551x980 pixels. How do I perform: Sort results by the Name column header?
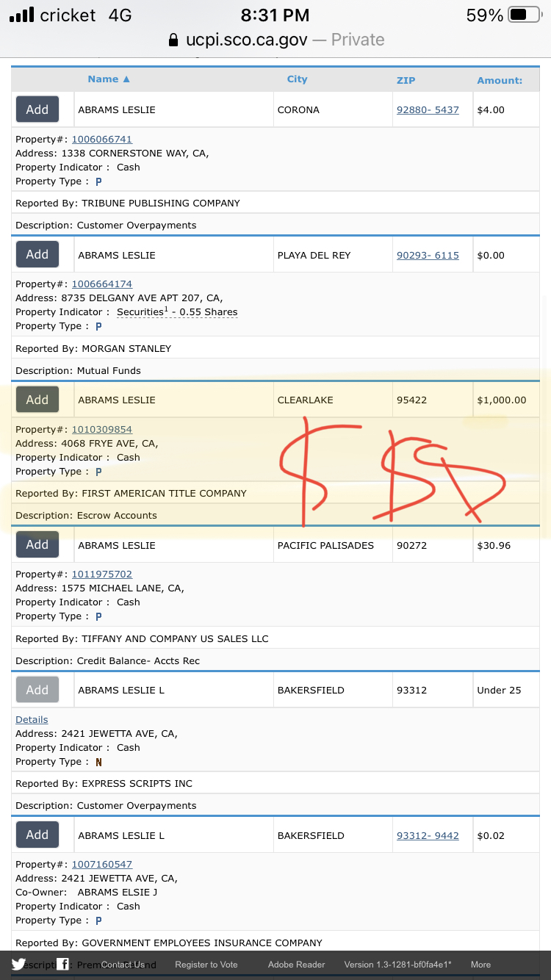coord(109,79)
